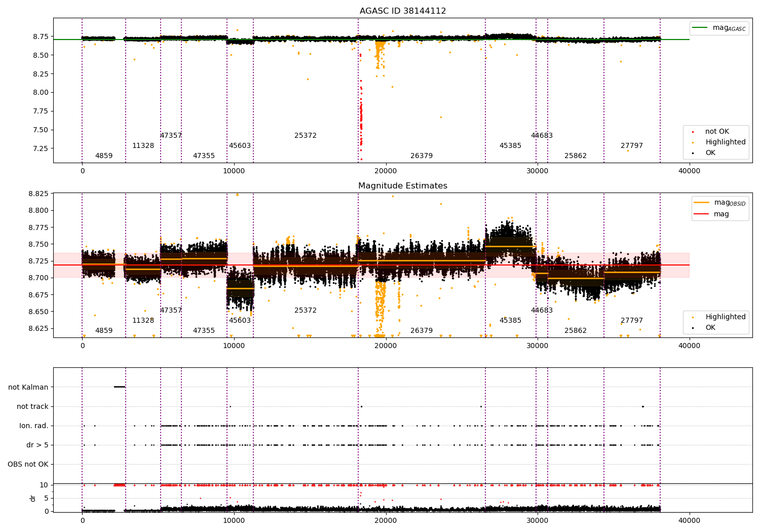Click y-axis tick 8.625 in middle plot
This screenshot has width=760, height=532.
pyautogui.click(x=39, y=328)
